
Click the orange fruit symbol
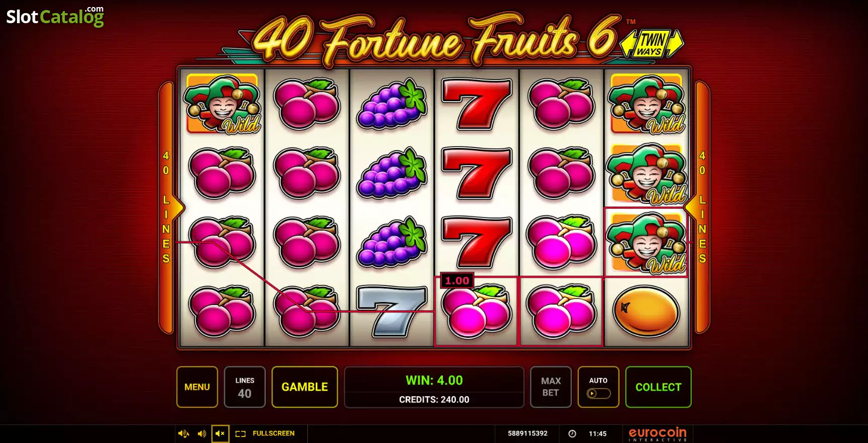point(646,311)
